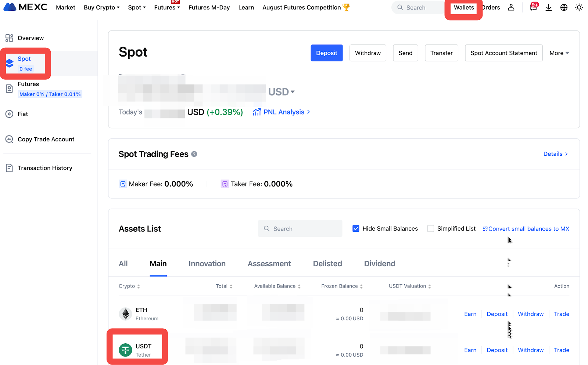Click the trophy icon beside Futures Competition
Viewport: 588px width, 365px height.
(x=346, y=7)
